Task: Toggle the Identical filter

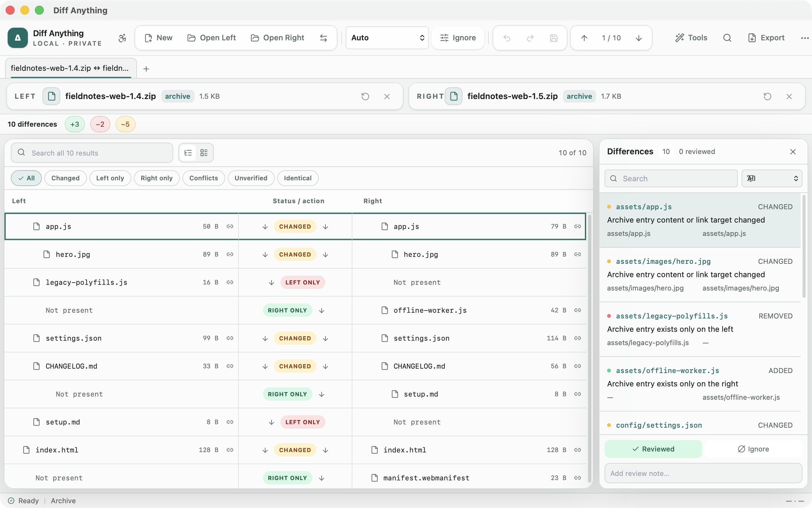Action: coord(298,178)
